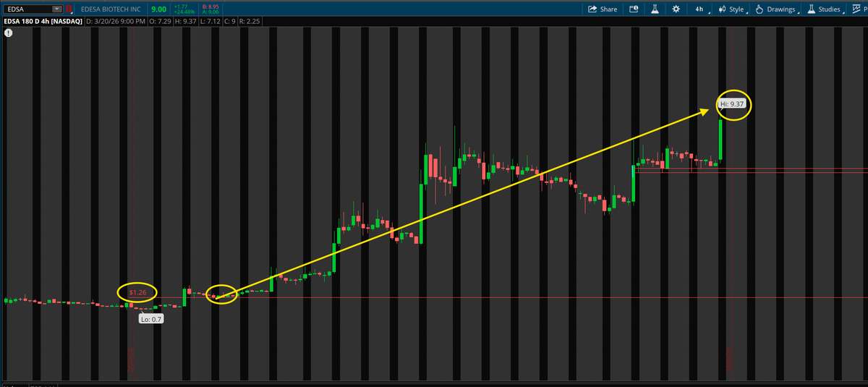This screenshot has width=868, height=387.
Task: Click the EDSA 180 D 4h [NASDAQ] chart label
Action: (43, 22)
